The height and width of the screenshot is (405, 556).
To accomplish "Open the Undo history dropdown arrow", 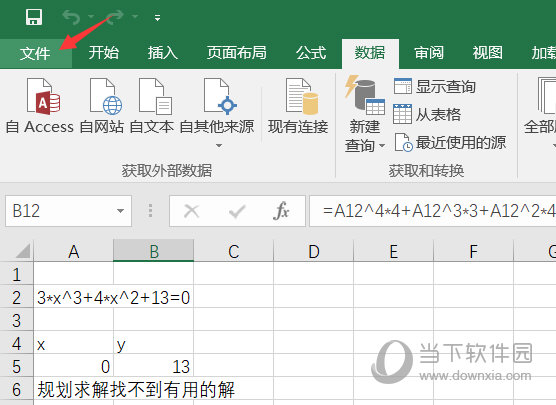I will click(91, 17).
